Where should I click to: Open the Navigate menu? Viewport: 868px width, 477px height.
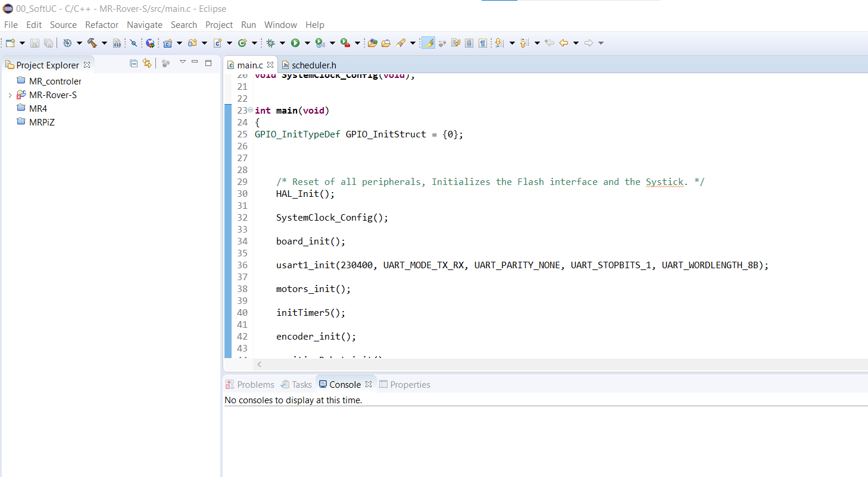pos(145,24)
